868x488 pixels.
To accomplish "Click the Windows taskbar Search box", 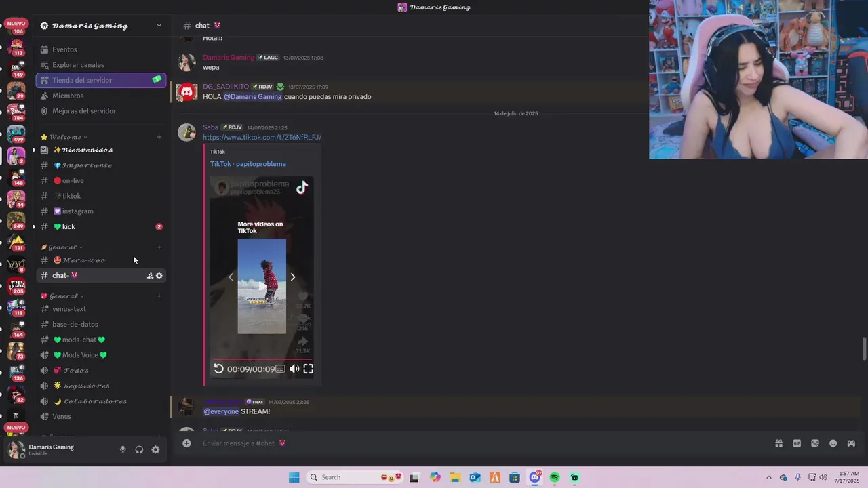I will (x=355, y=477).
